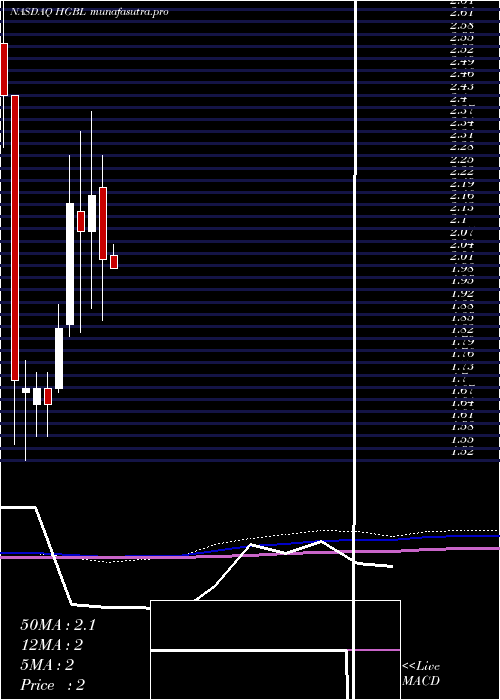Select the 1.64 price axis label
The image size is (500, 700).
click(x=462, y=403)
